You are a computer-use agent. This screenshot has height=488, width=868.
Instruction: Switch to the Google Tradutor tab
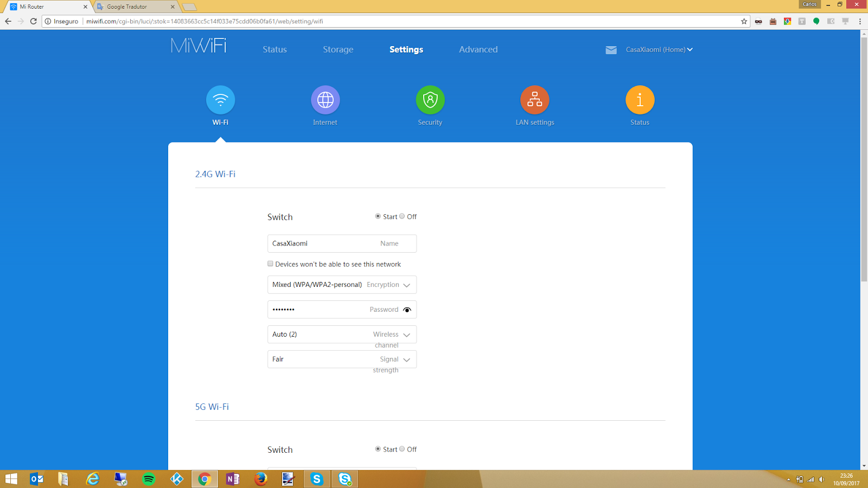click(136, 7)
